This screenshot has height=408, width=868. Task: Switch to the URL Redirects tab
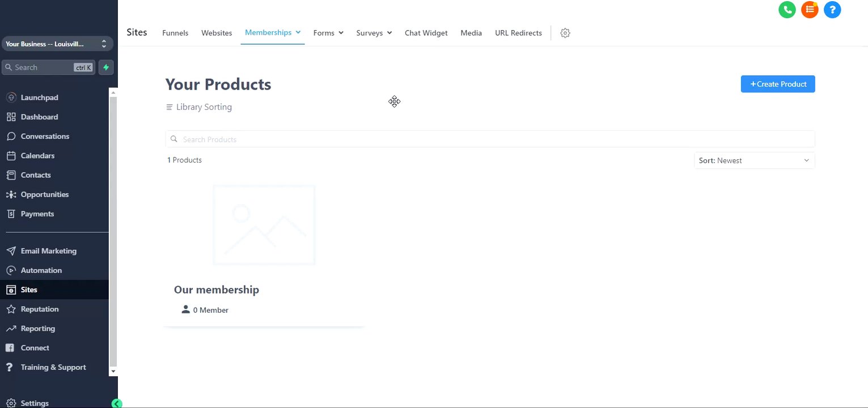pos(518,33)
